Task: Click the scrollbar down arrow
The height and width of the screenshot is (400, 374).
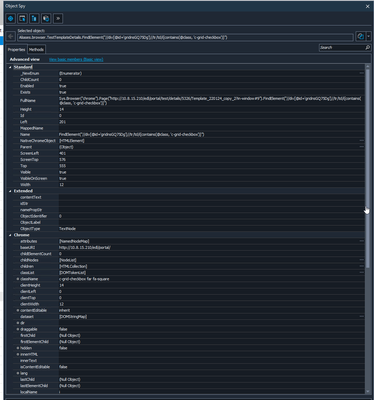Action: (368, 392)
